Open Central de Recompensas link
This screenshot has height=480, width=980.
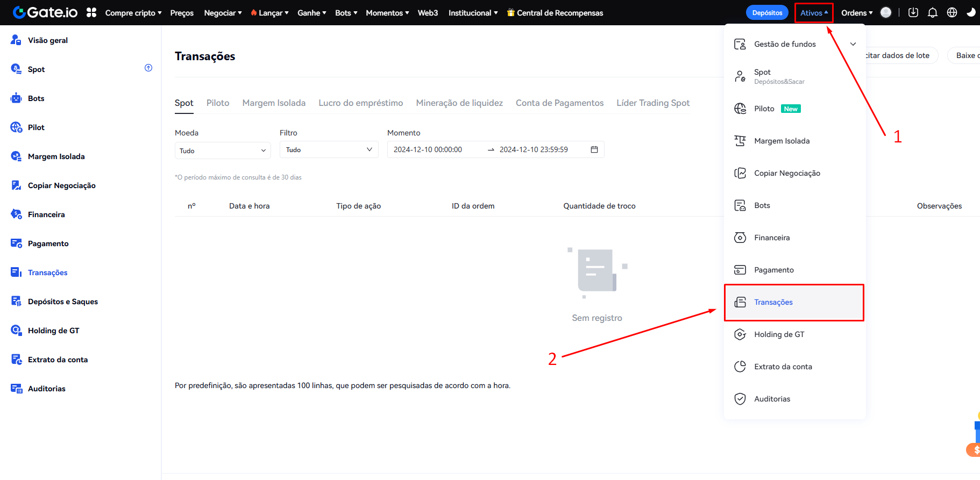click(x=555, y=13)
